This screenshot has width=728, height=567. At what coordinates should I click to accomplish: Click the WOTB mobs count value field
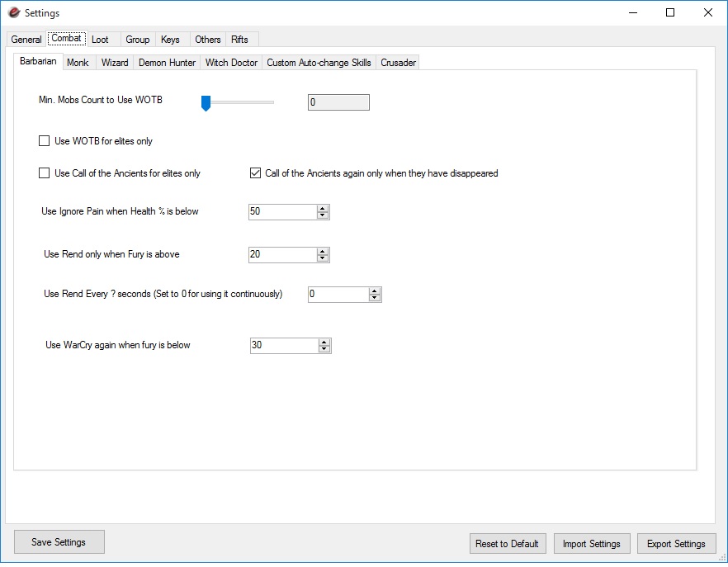tap(338, 102)
